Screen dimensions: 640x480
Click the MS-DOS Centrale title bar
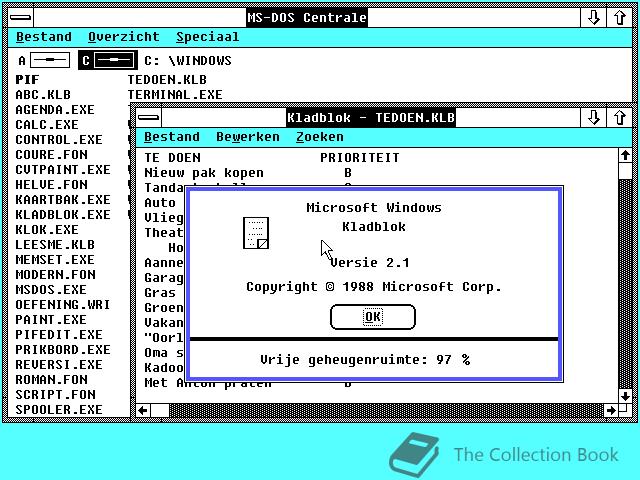pyautogui.click(x=307, y=18)
